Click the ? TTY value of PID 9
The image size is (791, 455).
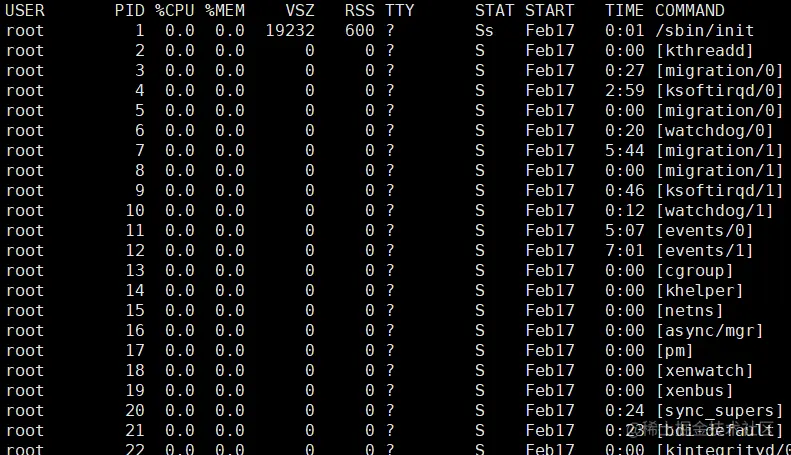(389, 191)
